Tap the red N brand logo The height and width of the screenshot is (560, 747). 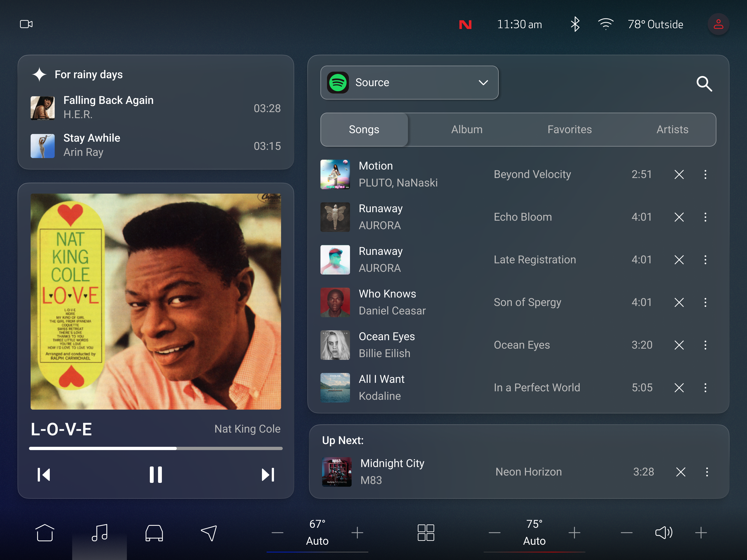pyautogui.click(x=465, y=24)
